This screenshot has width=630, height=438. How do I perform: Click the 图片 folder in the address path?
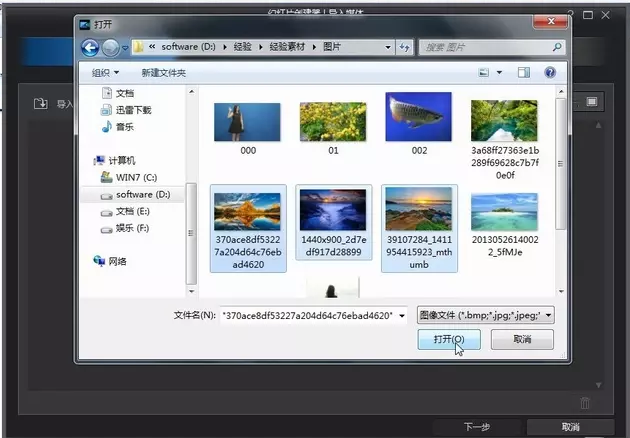[x=332, y=47]
